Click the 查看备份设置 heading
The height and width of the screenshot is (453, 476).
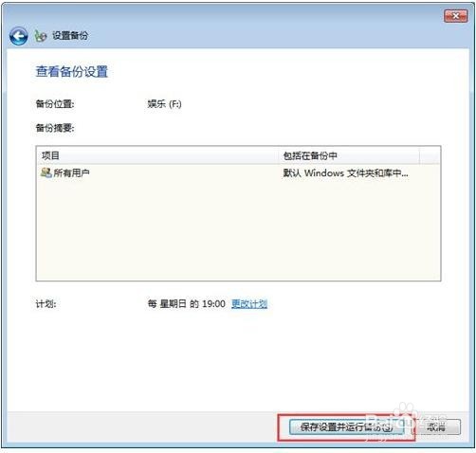coord(72,72)
